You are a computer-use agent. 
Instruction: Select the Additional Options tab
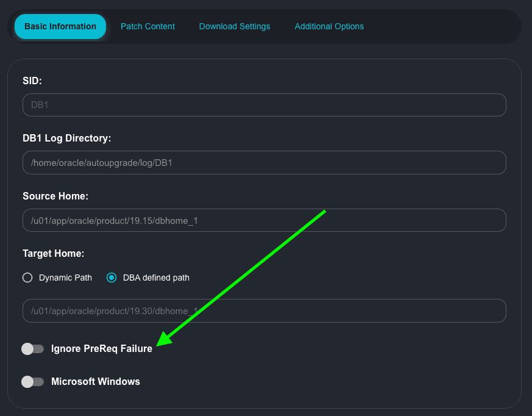click(329, 27)
